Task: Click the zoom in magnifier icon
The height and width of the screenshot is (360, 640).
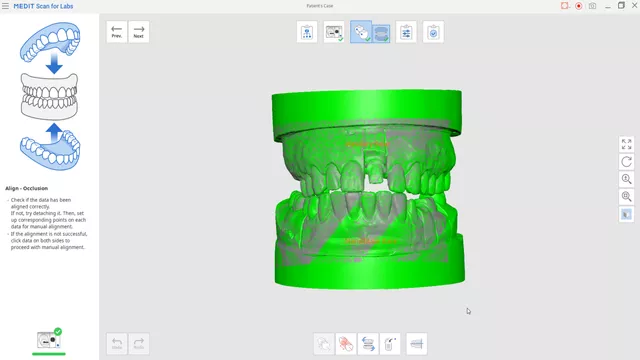Action: pos(627,179)
